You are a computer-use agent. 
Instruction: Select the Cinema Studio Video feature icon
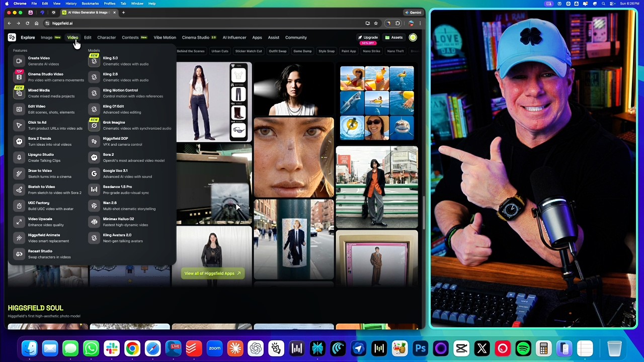(19, 77)
